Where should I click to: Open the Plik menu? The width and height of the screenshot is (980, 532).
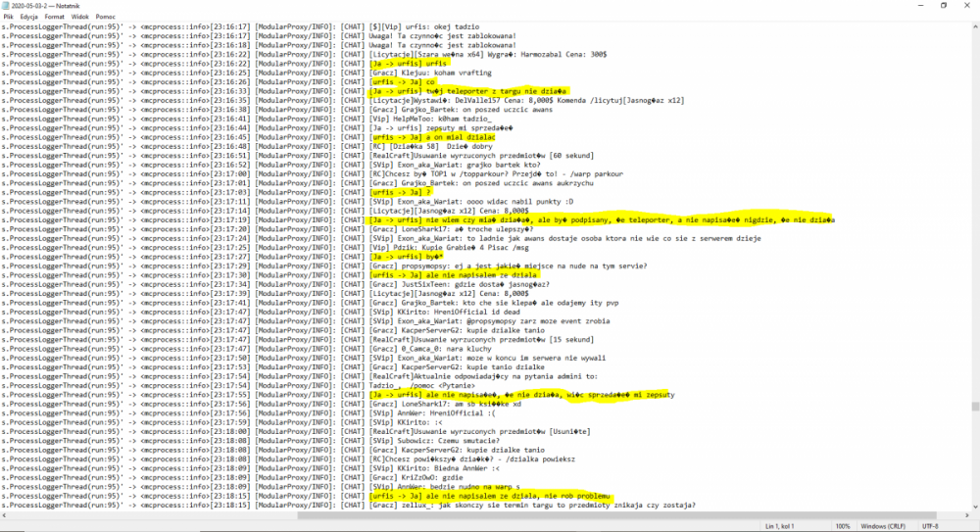(8, 17)
